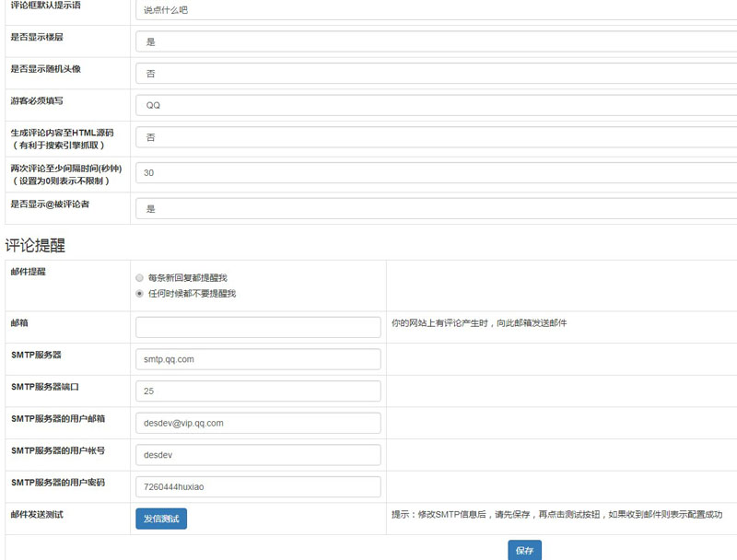Select 每条新回复都提醒我 radio option

139,278
